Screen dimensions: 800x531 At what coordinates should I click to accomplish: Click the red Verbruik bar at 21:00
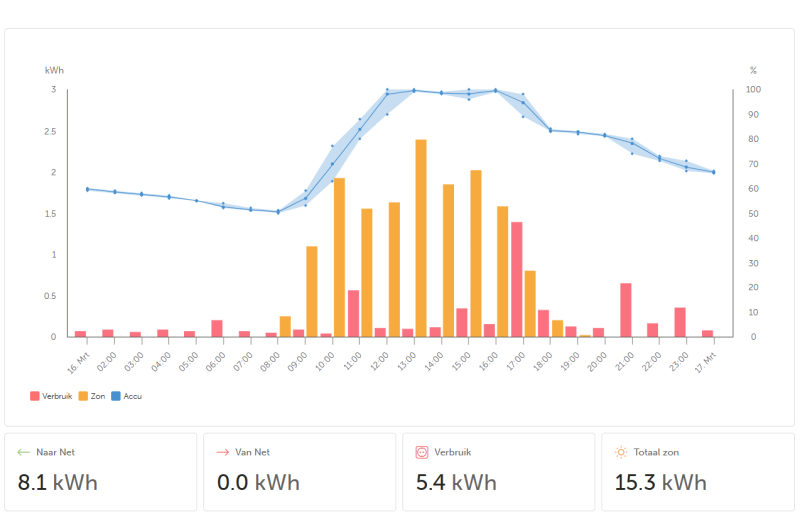[626, 310]
